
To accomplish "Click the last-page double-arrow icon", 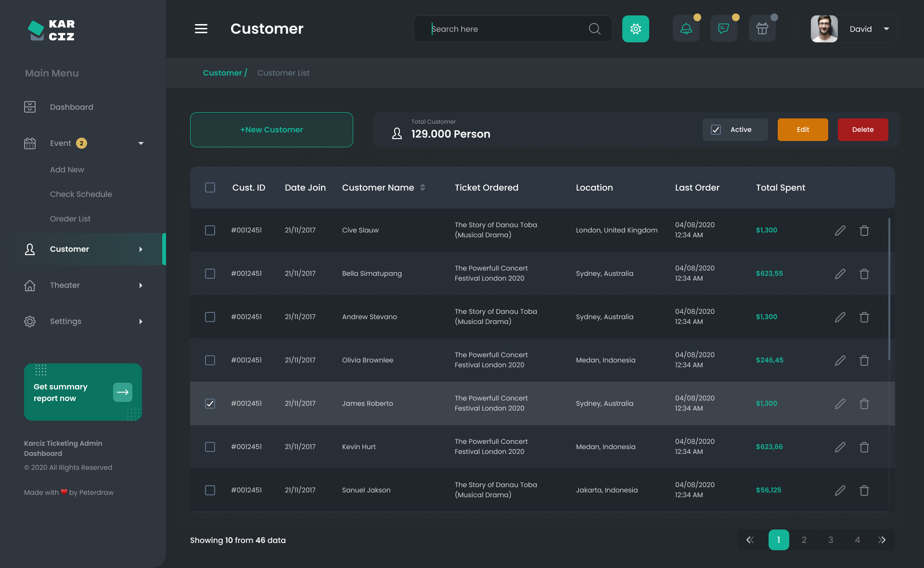I will click(882, 540).
